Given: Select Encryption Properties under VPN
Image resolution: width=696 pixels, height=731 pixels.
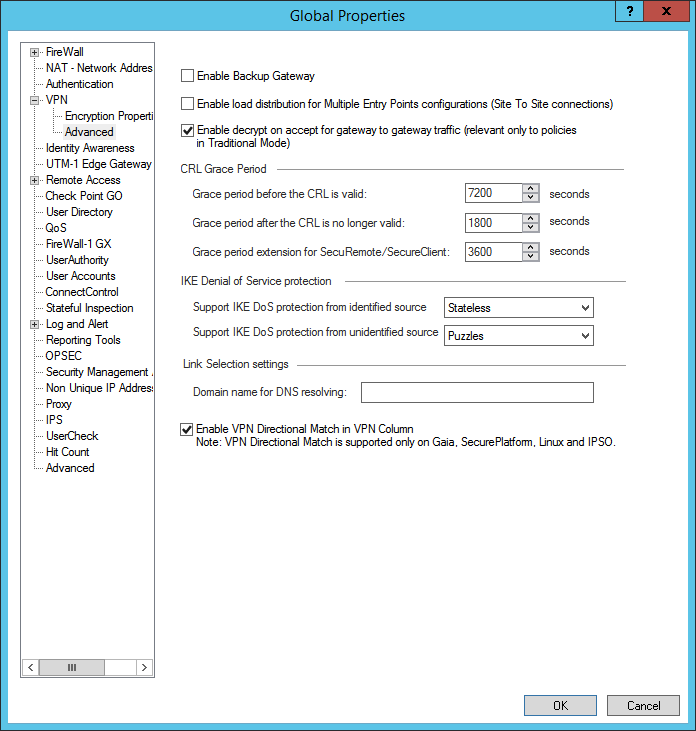Looking at the screenshot, I should (x=108, y=116).
